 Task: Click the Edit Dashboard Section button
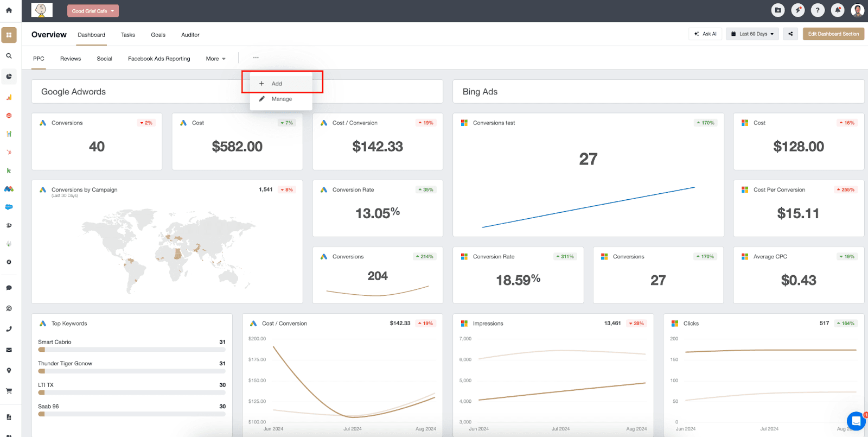pos(833,34)
